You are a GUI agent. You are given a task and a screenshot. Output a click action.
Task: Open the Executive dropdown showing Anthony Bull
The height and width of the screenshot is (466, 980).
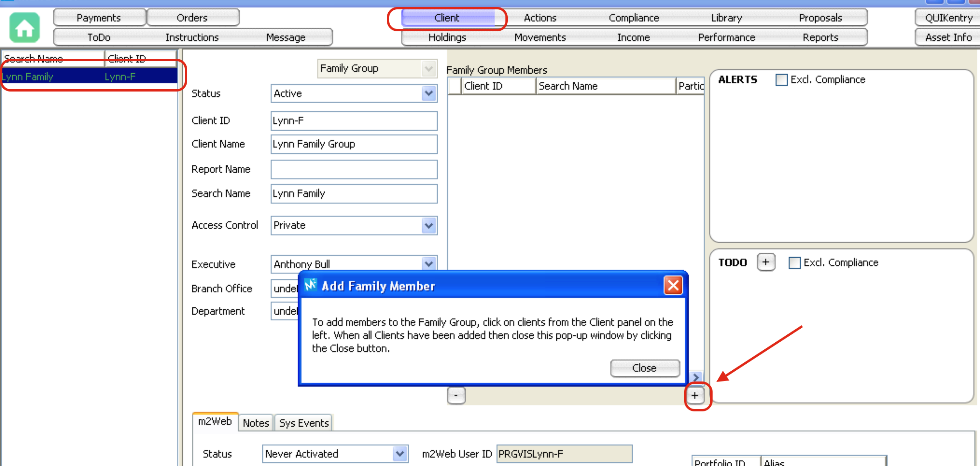click(x=428, y=264)
